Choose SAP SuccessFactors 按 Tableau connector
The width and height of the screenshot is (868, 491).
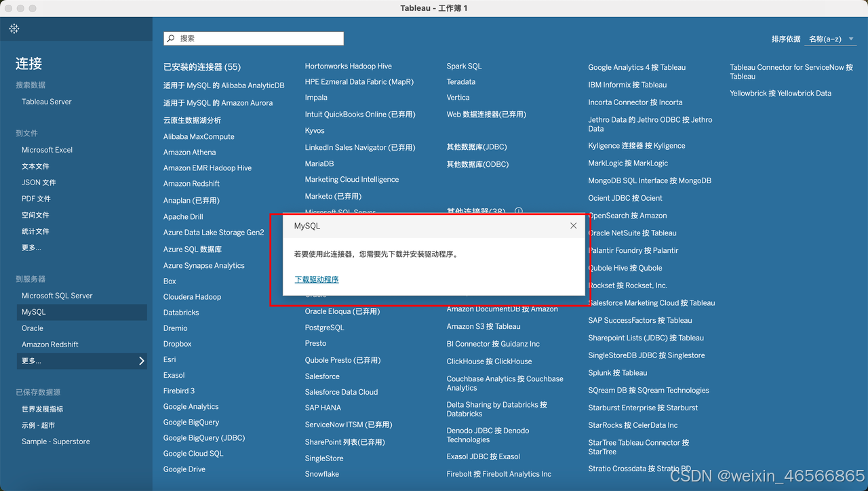click(x=640, y=321)
